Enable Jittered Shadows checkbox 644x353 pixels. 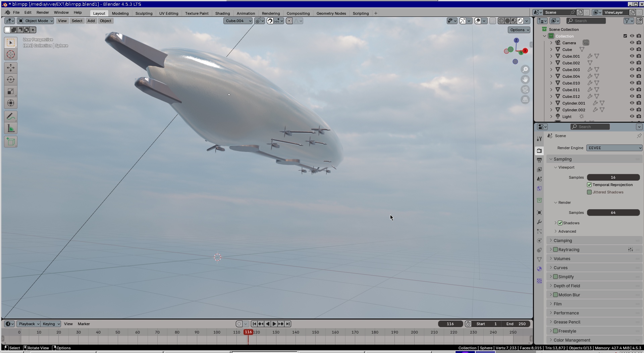(x=589, y=192)
